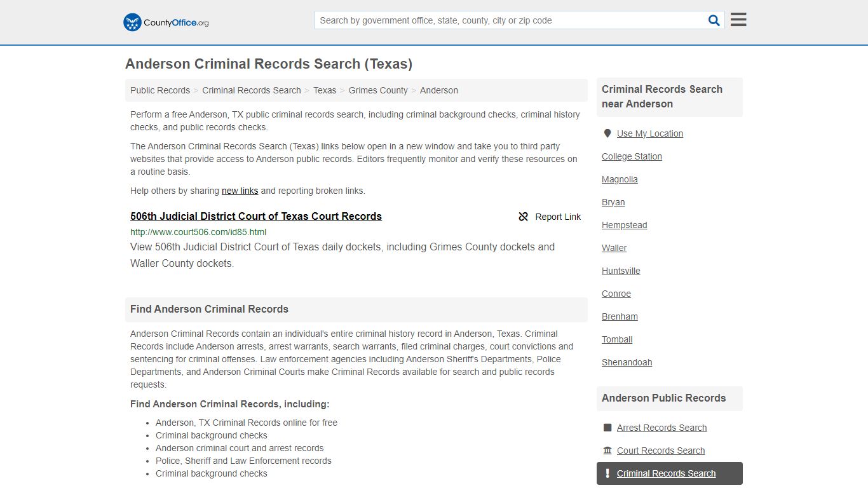
Task: Open Tomball link
Action: (617, 339)
